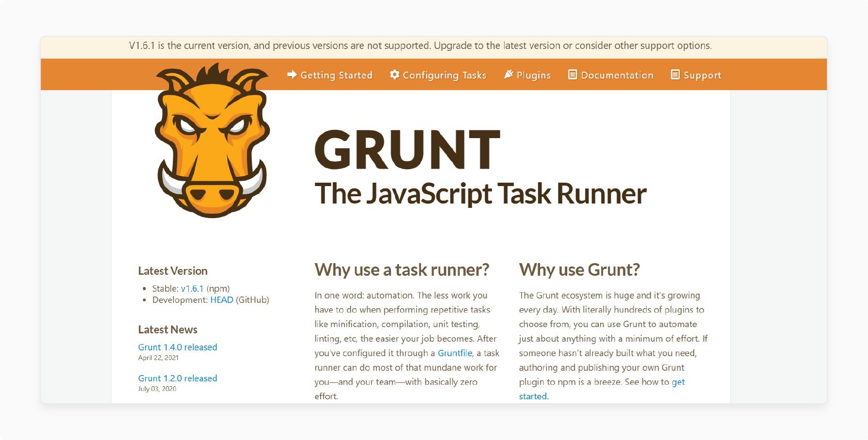
Task: Click the document icon beside Support
Action: pyautogui.click(x=675, y=75)
